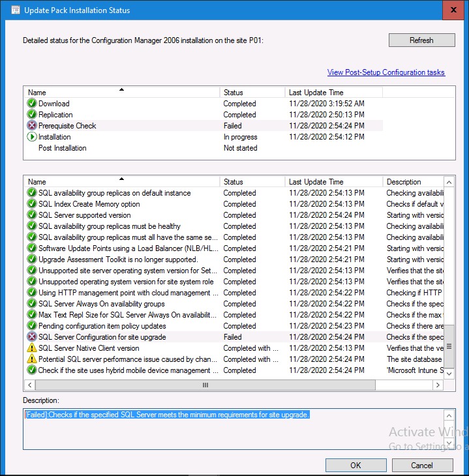Screen dimensions: 469x476
Task: Click warning icon for Potential SQL server performance issue
Action: [31, 359]
